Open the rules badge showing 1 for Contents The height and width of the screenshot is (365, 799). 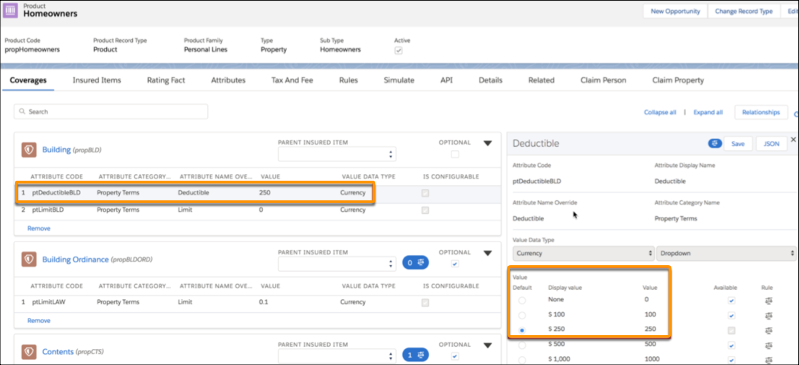tap(415, 355)
